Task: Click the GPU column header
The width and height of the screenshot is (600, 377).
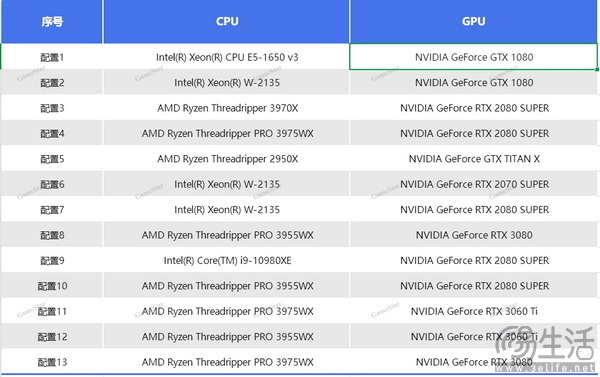Action: 473,21
